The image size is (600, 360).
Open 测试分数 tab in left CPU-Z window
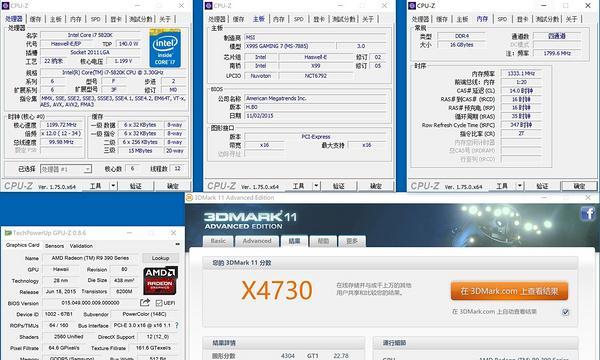point(141,19)
